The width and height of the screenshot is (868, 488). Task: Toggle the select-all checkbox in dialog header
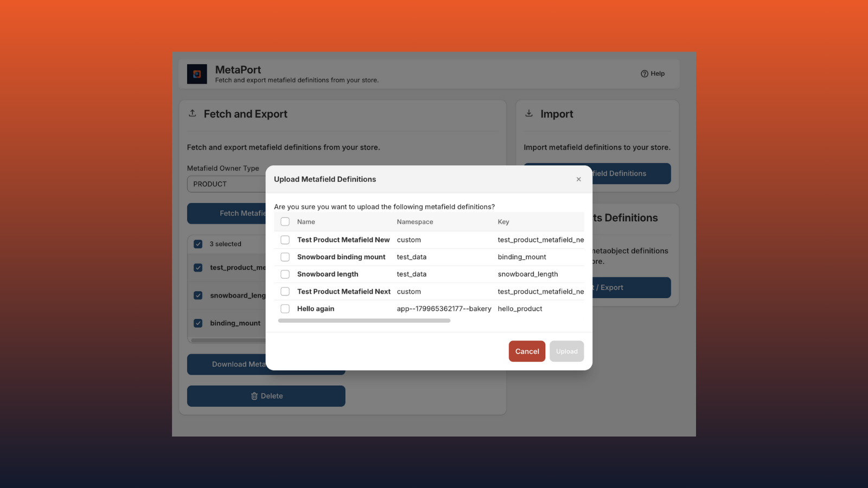[285, 222]
